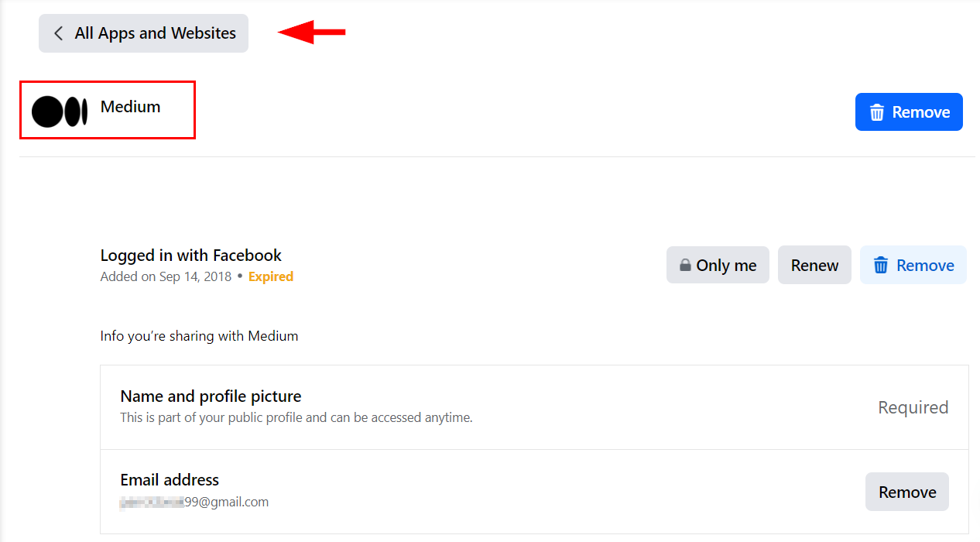Remove the Medium app entirely
This screenshot has height=542, width=980.
(x=909, y=111)
